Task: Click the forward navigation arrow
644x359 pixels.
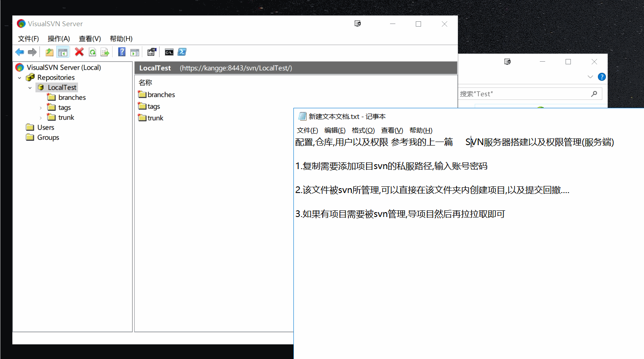Action: coord(32,52)
